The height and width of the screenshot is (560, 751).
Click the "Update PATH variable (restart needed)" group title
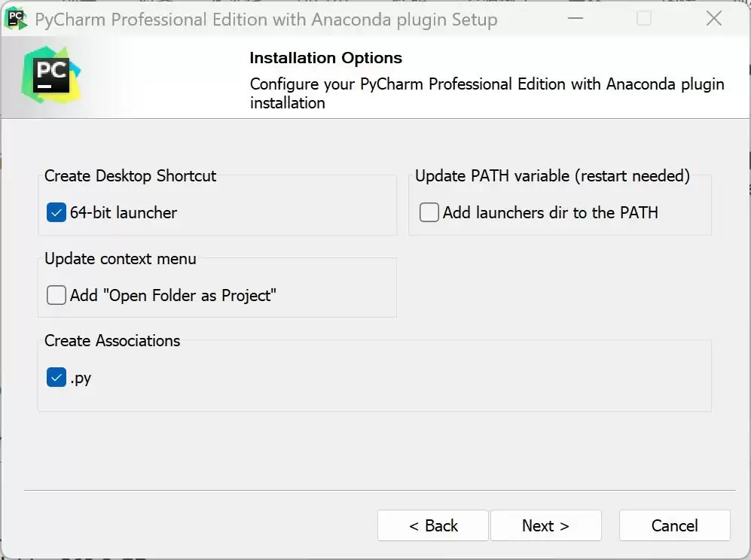pyautogui.click(x=552, y=175)
